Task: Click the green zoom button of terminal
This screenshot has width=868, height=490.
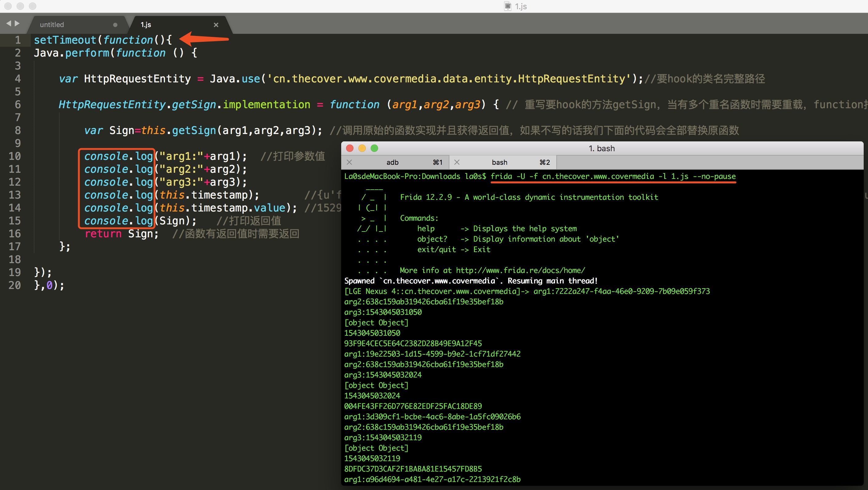Action: [374, 148]
